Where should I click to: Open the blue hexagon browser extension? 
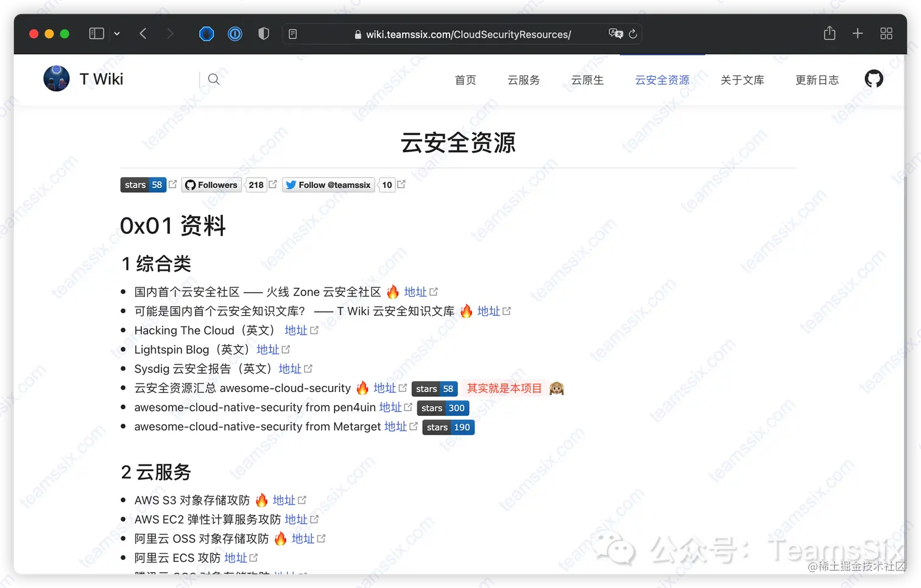206,33
